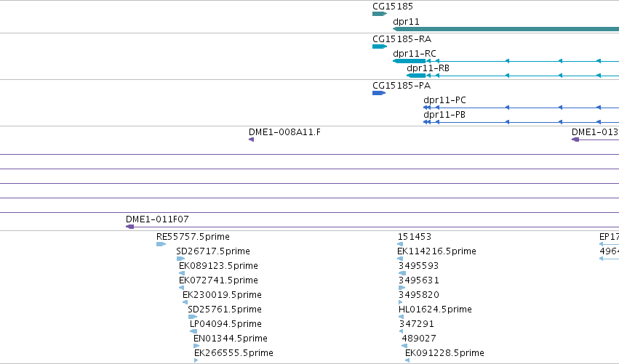Open the dpr11-PB feature label
619x364 pixels.
click(444, 115)
